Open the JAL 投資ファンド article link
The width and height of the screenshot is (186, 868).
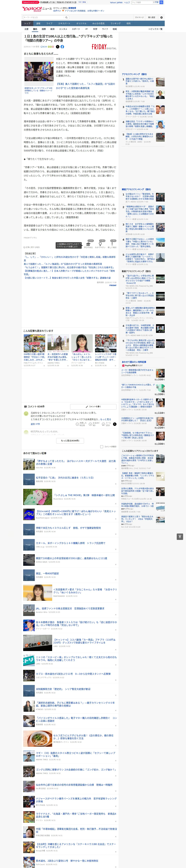point(70,609)
